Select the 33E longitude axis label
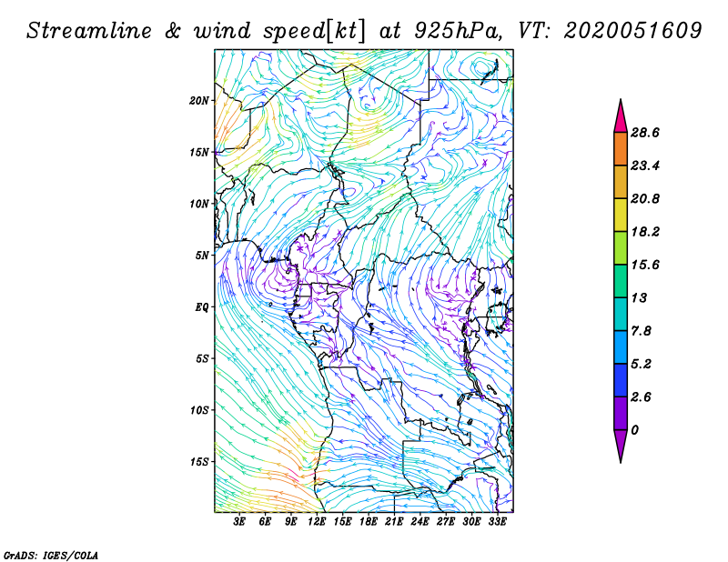This screenshot has height=562, width=728. pos(497,522)
